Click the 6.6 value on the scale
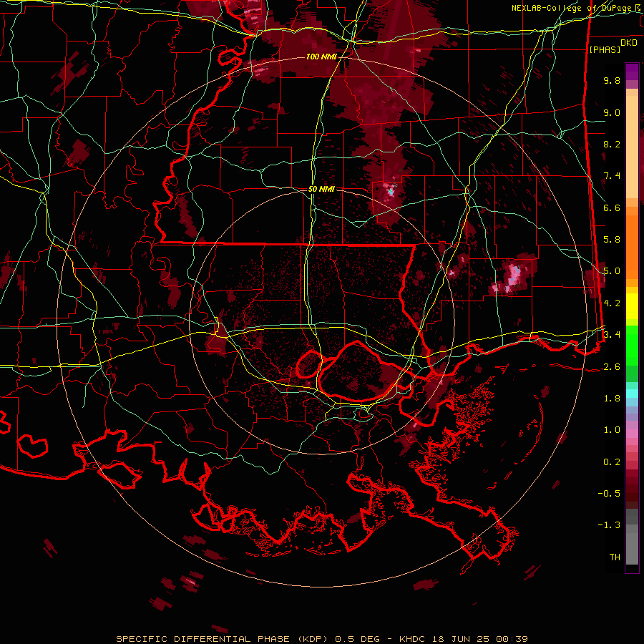The height and width of the screenshot is (644, 644). tap(612, 208)
